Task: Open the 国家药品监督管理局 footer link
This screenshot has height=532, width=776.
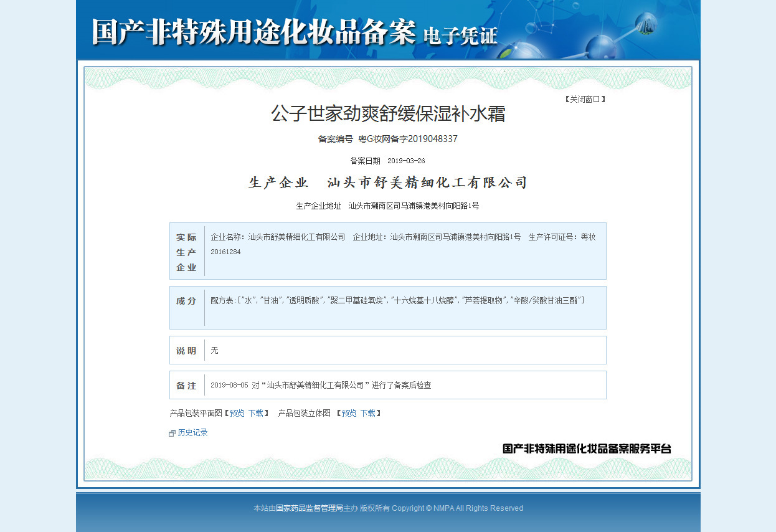Action: coord(310,508)
